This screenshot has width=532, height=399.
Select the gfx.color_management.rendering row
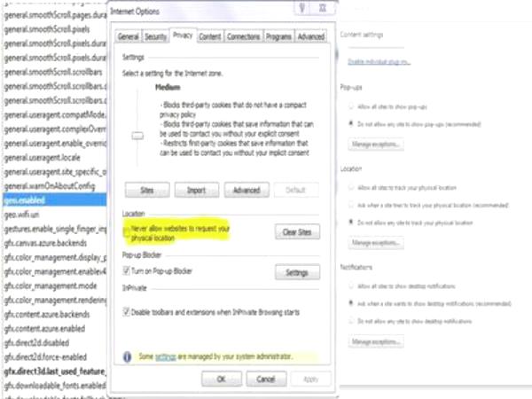coord(55,300)
